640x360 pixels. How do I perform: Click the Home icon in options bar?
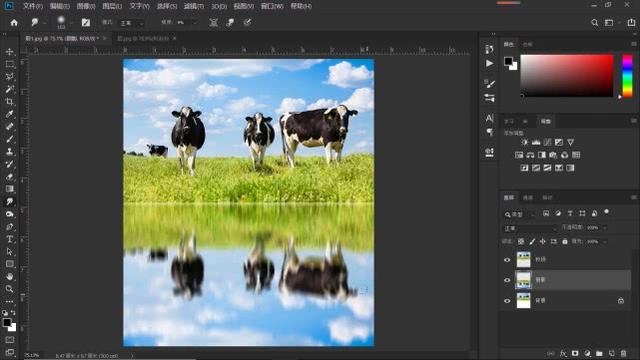[x=14, y=22]
